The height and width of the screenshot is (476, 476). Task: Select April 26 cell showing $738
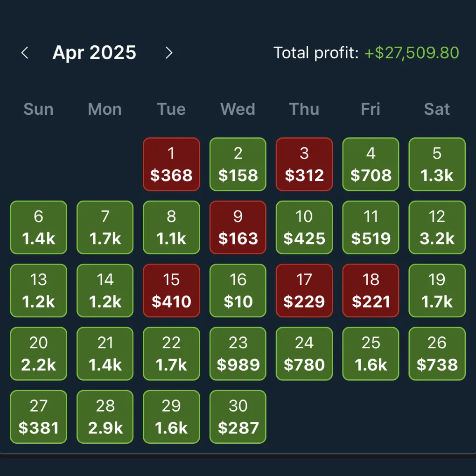(x=437, y=353)
